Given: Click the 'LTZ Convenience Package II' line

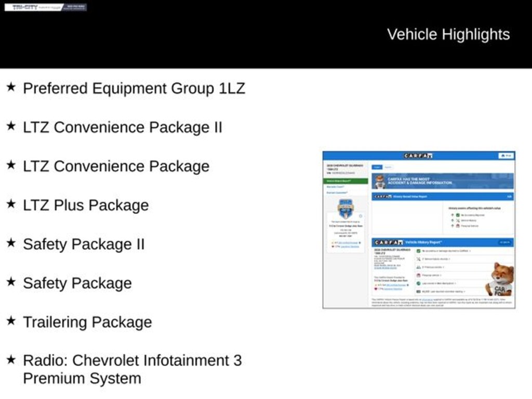Looking at the screenshot, I should 123,127.
